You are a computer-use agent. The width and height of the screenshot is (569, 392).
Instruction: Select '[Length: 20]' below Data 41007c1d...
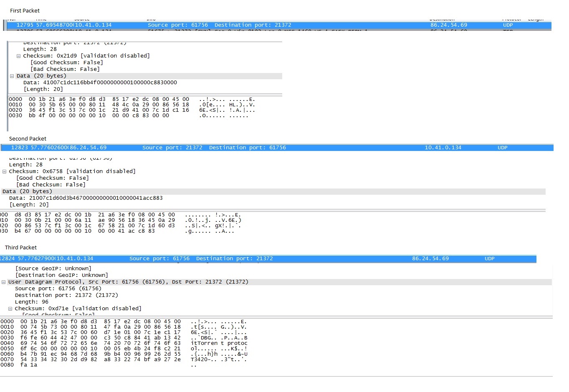coord(43,89)
